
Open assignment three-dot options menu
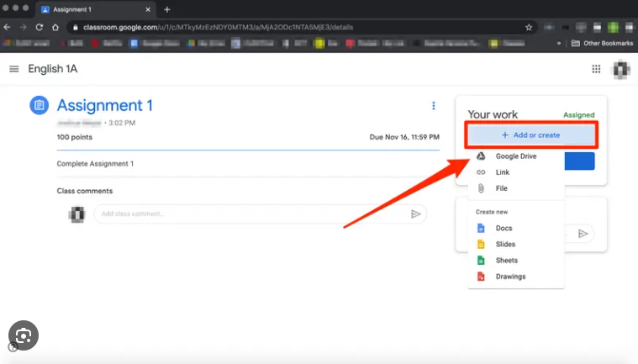[434, 106]
